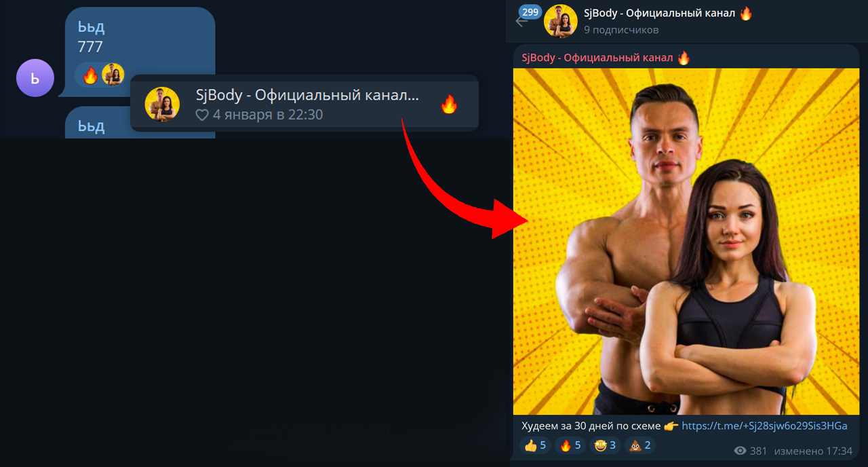The image size is (868, 467).
Task: Click the pink SjBody channel name above post image
Action: (x=597, y=58)
